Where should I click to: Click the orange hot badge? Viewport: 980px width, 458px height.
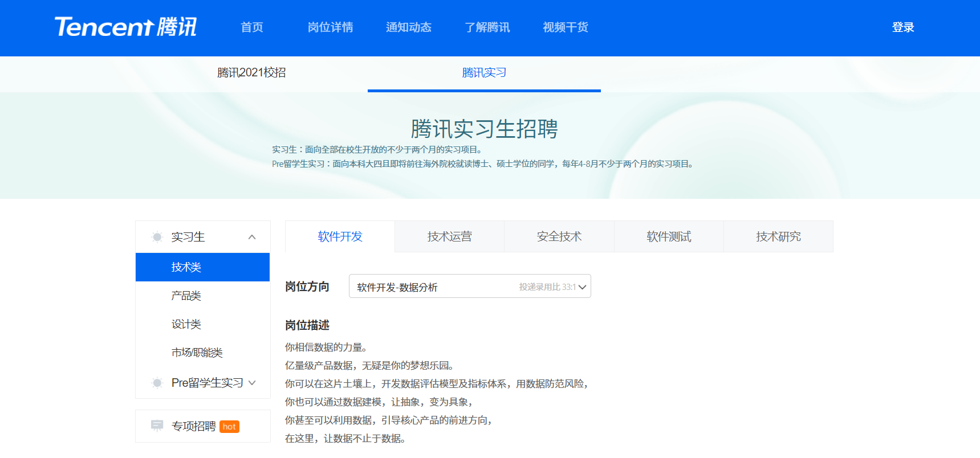[229, 427]
